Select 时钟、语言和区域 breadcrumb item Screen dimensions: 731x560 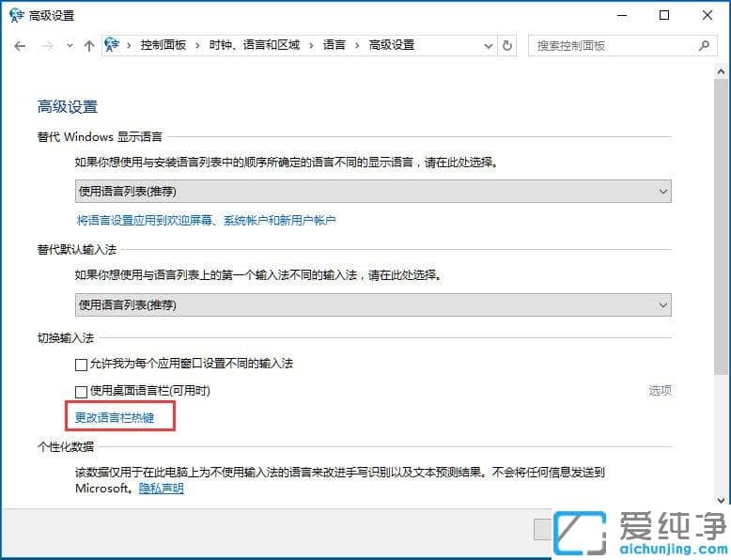pyautogui.click(x=255, y=45)
